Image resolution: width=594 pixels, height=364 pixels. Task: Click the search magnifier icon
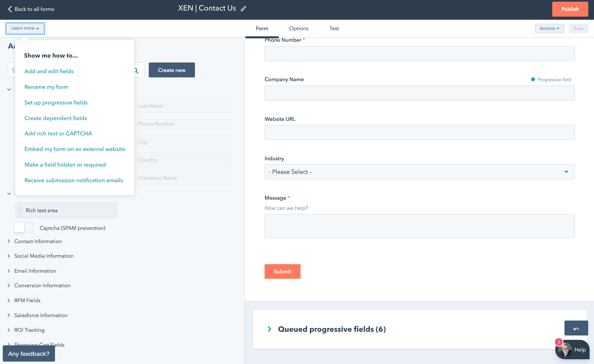tap(136, 70)
